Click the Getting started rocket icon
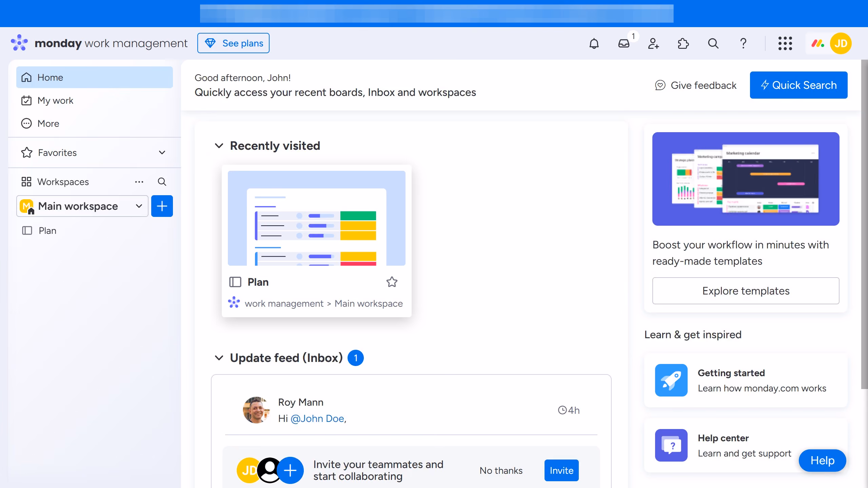 [671, 380]
